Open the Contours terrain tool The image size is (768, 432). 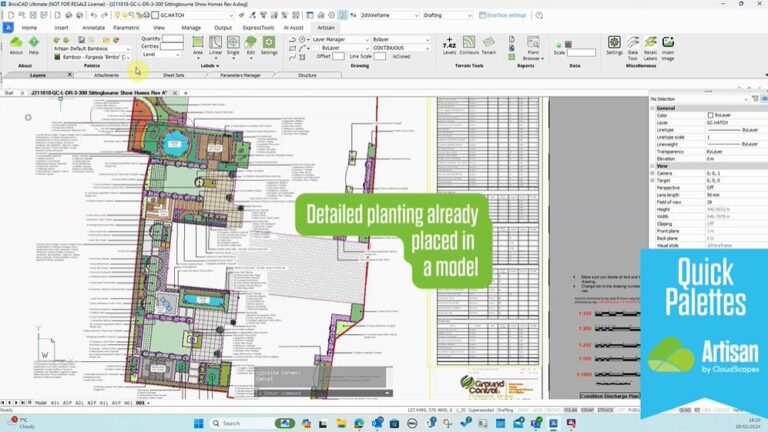point(468,46)
